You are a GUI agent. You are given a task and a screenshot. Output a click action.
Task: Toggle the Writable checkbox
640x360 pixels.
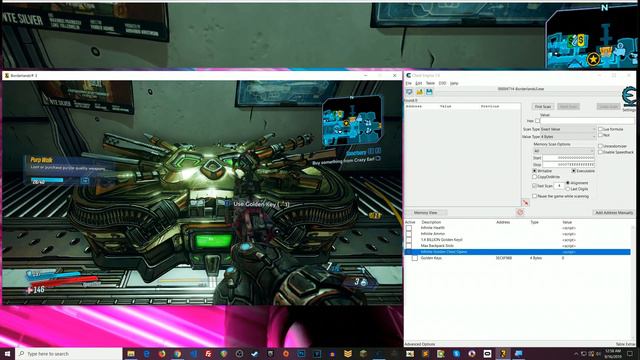[535, 171]
